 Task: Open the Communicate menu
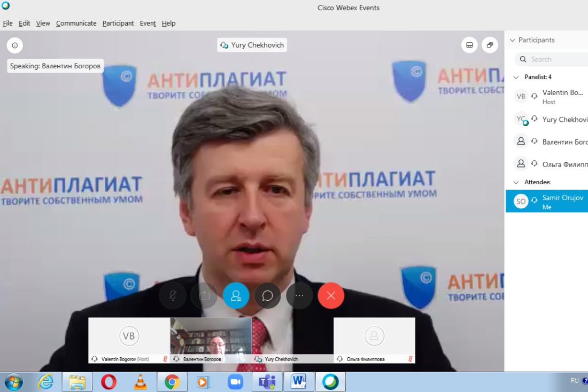(76, 23)
